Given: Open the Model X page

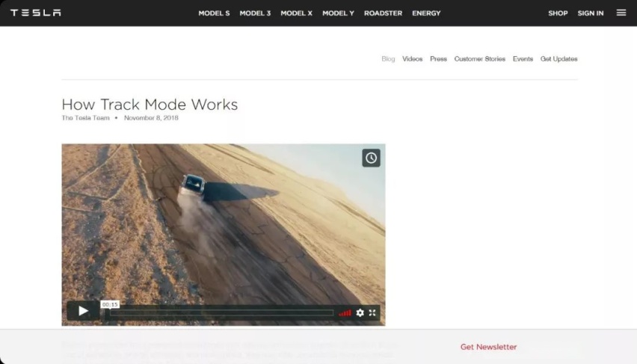Looking at the screenshot, I should point(297,13).
